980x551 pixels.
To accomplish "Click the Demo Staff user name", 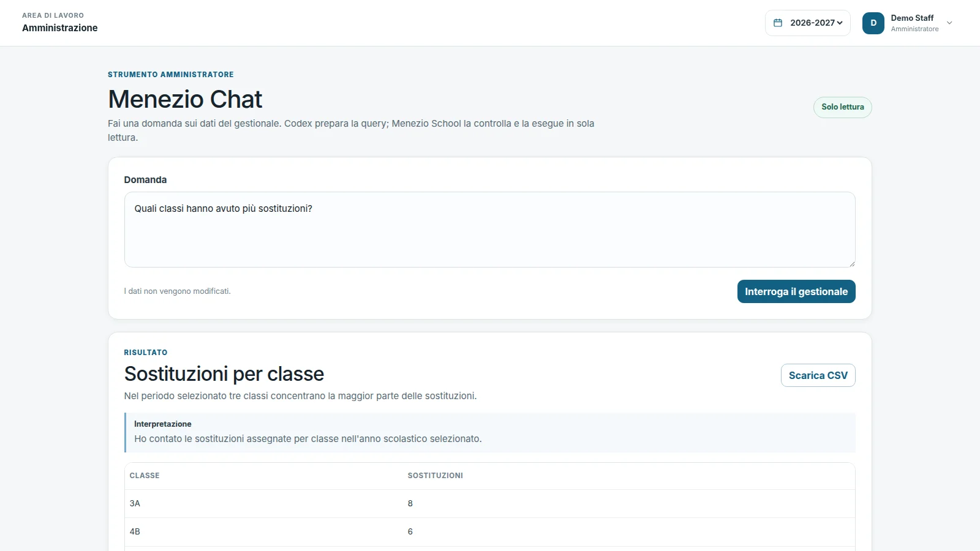I will coord(912,18).
